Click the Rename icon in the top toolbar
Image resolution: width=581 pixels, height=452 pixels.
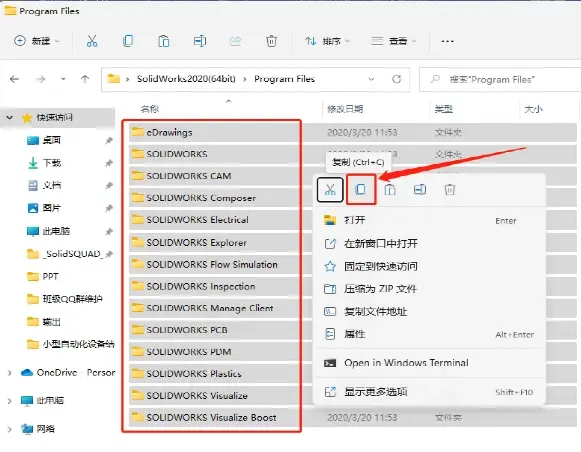click(200, 41)
